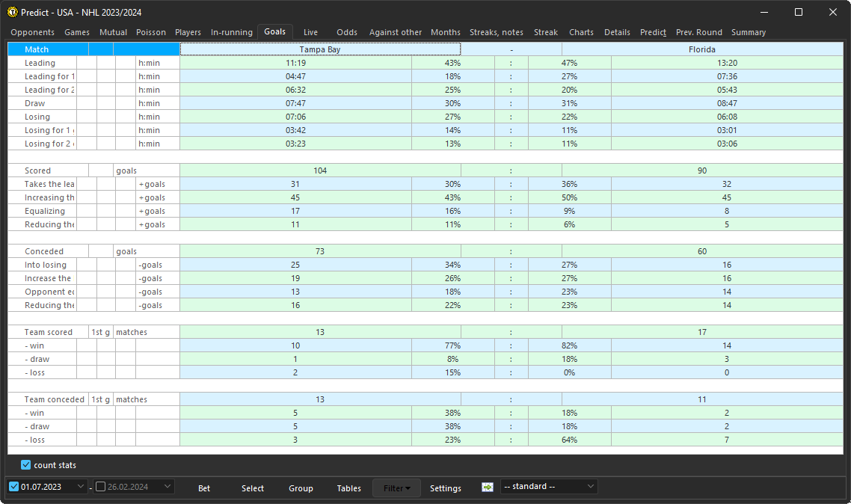Open the end date calendar dropdown
This screenshot has height=504, width=851.
click(x=166, y=487)
